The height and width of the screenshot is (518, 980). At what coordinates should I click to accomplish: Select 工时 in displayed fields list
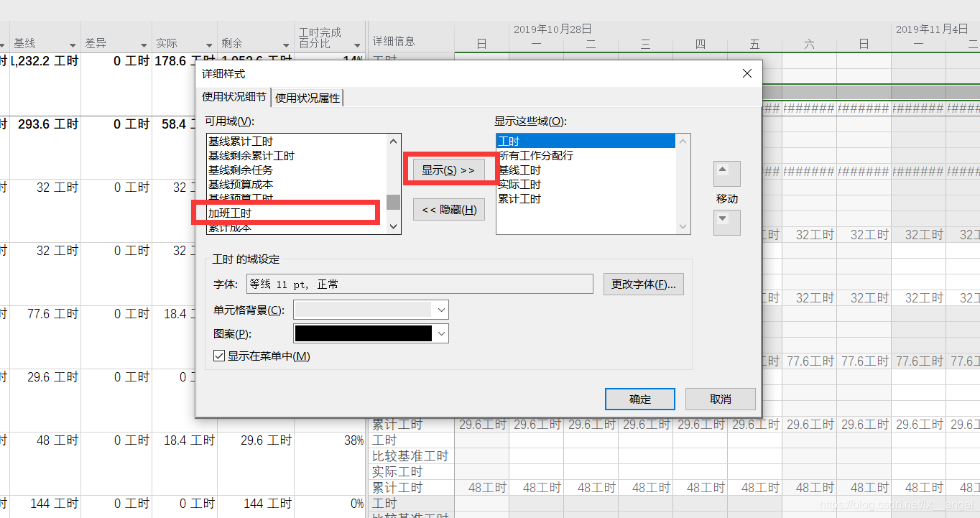pyautogui.click(x=586, y=142)
